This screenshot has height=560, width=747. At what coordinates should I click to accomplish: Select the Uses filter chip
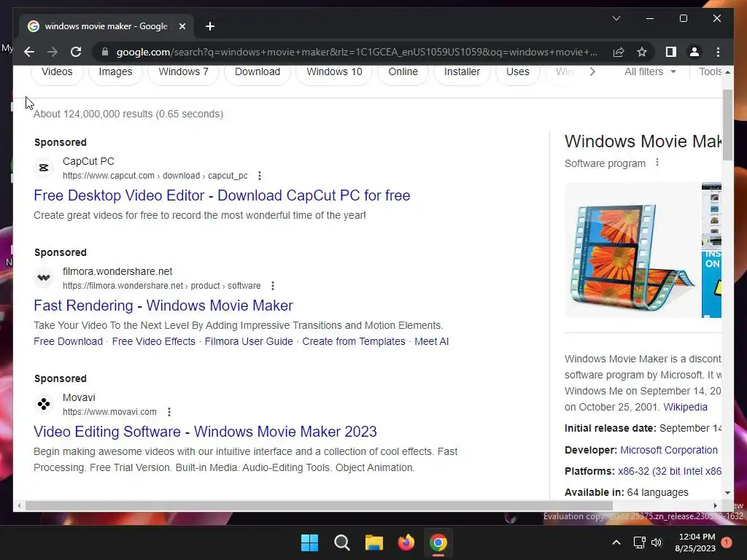tap(518, 71)
